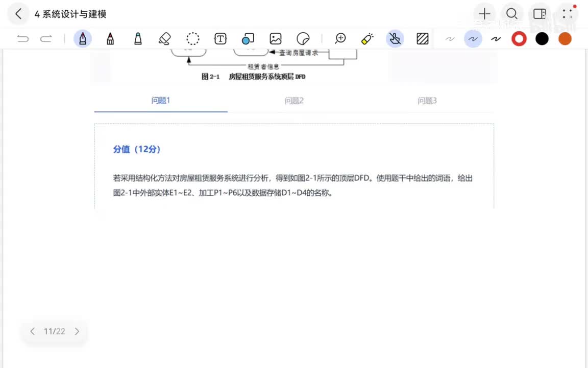Screen dimensions: 588x368
Task: Choose the thickest stroke width
Action: point(496,39)
